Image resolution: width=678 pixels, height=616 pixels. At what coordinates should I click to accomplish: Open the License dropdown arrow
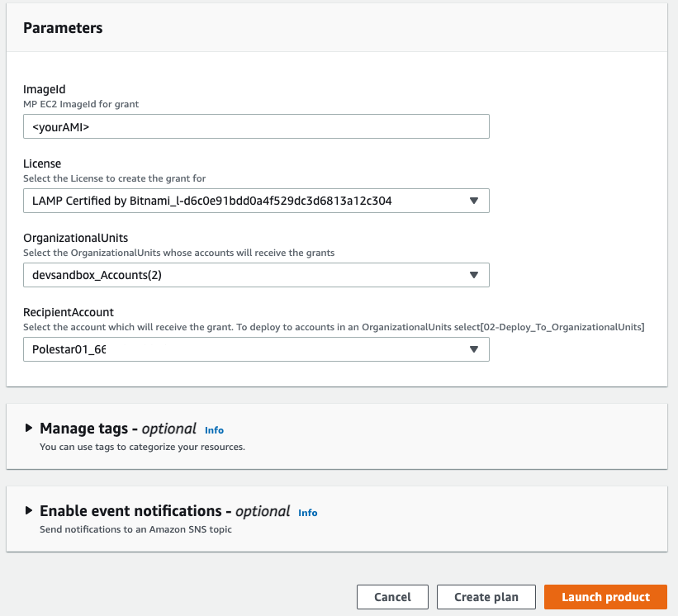tap(475, 201)
